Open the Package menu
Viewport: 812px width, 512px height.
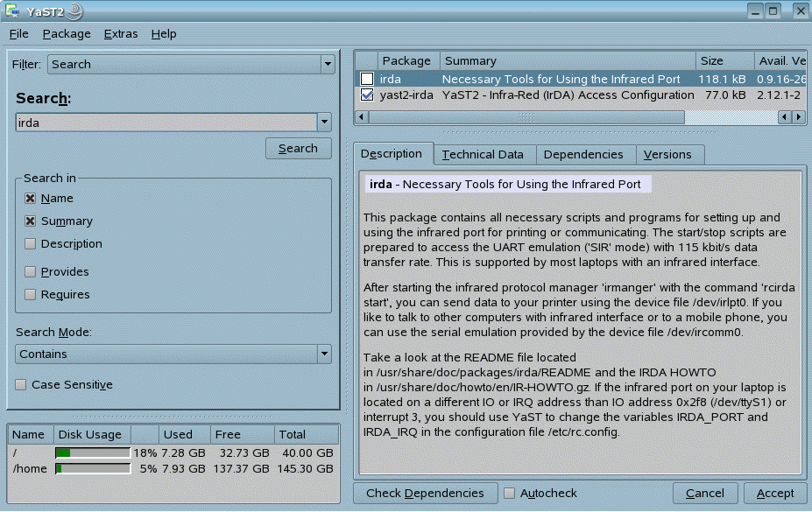click(67, 34)
